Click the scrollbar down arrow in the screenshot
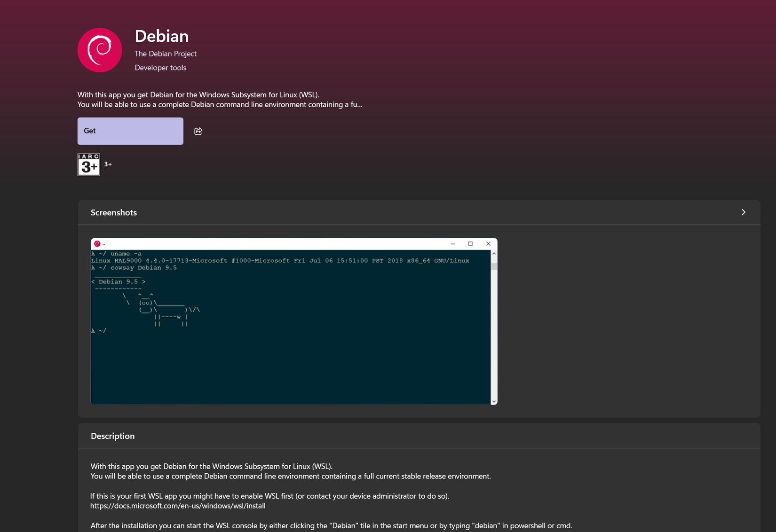This screenshot has width=776, height=532. (x=493, y=401)
